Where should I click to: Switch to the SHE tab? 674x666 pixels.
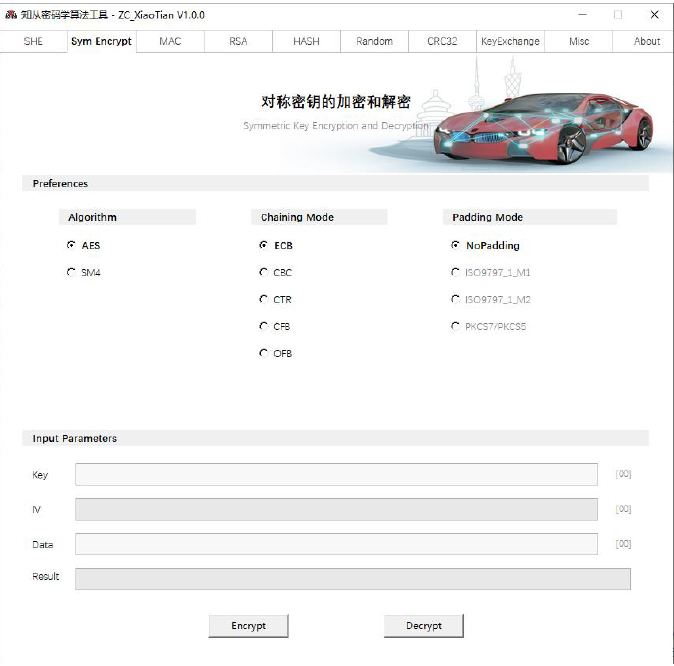[x=33, y=41]
